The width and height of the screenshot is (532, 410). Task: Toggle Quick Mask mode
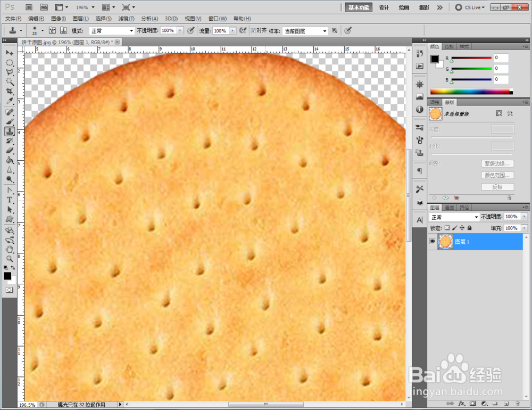(x=10, y=290)
